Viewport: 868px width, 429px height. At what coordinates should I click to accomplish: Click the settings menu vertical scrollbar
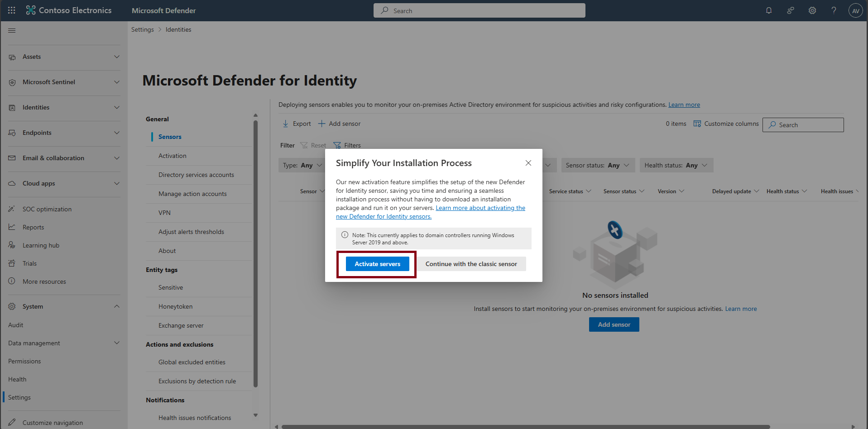click(255, 253)
